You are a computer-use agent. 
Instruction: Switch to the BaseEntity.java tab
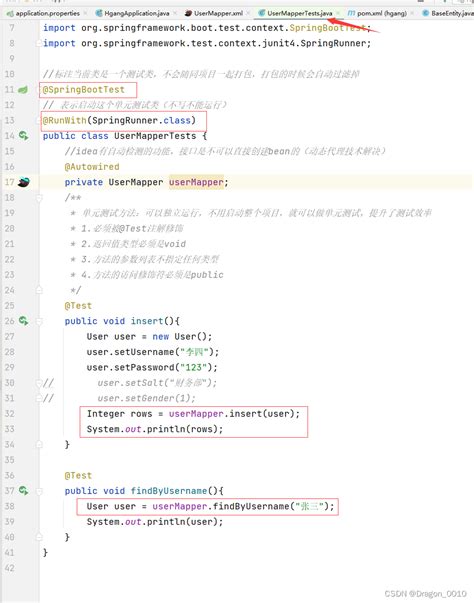[x=448, y=13]
